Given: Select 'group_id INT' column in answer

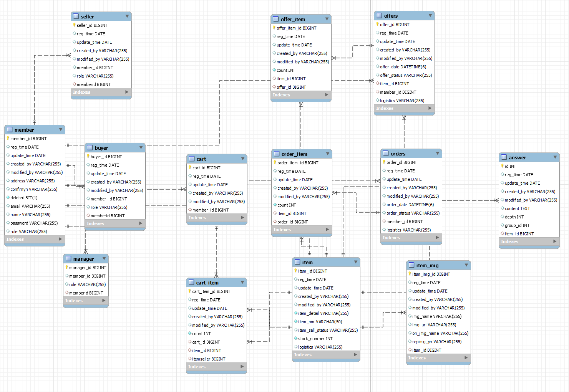Looking at the screenshot, I should [529, 225].
